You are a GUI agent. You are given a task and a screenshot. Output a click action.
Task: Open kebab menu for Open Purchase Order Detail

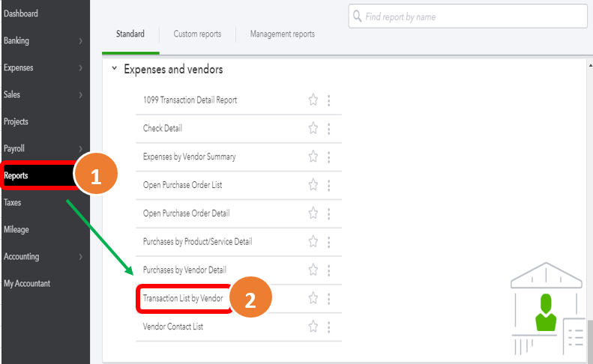coord(328,213)
